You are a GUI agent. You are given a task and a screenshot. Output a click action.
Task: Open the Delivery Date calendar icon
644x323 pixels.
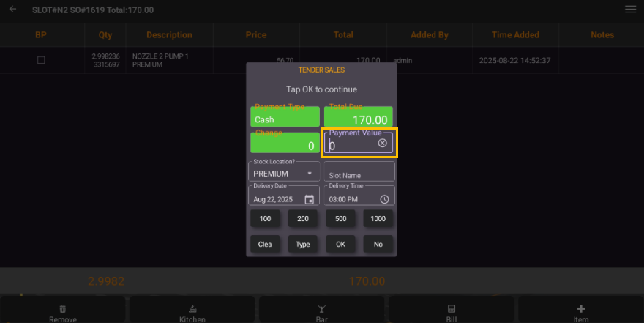point(309,199)
